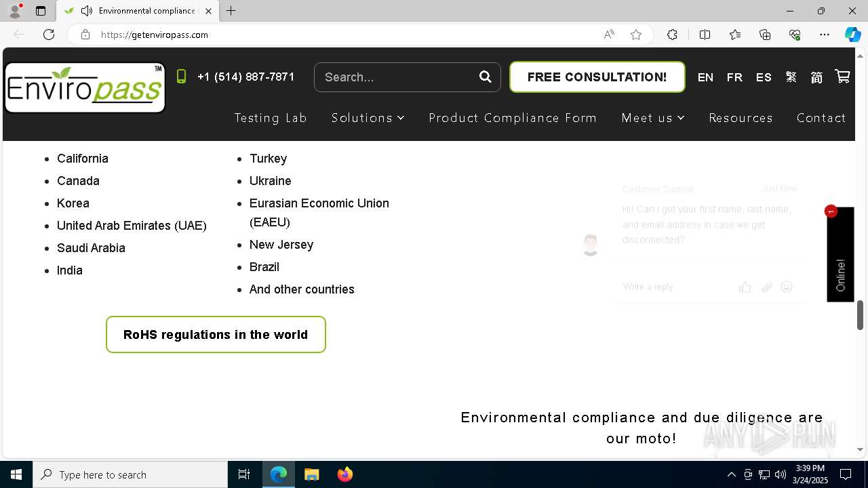868x488 pixels.
Task: Open the Tab actions menu icon
Action: [x=41, y=11]
